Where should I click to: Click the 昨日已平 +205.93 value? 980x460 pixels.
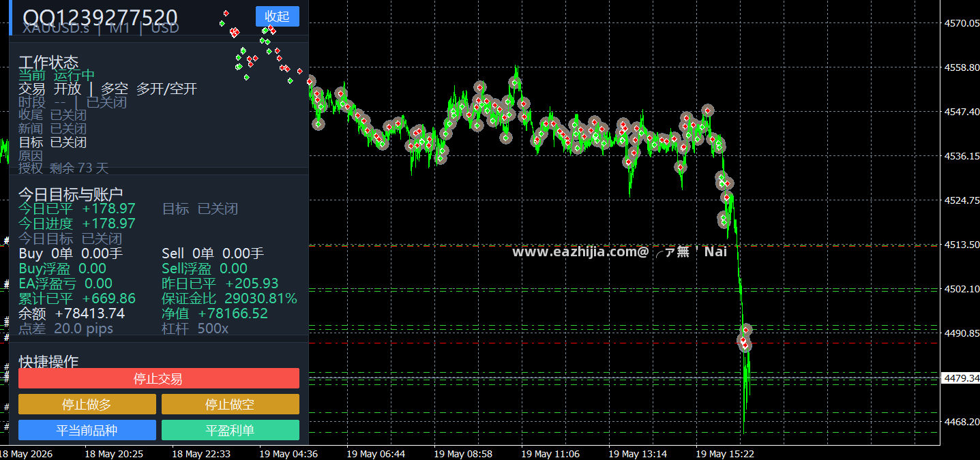220,283
